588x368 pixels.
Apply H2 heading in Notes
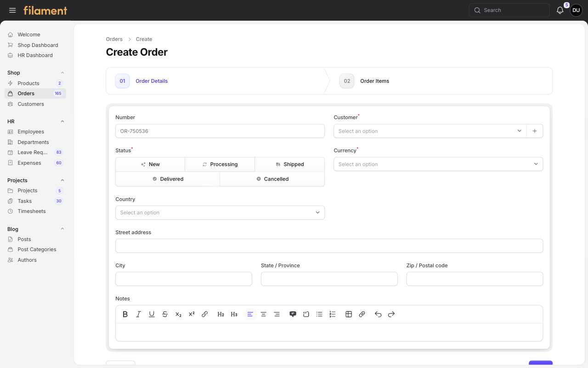[221, 314]
